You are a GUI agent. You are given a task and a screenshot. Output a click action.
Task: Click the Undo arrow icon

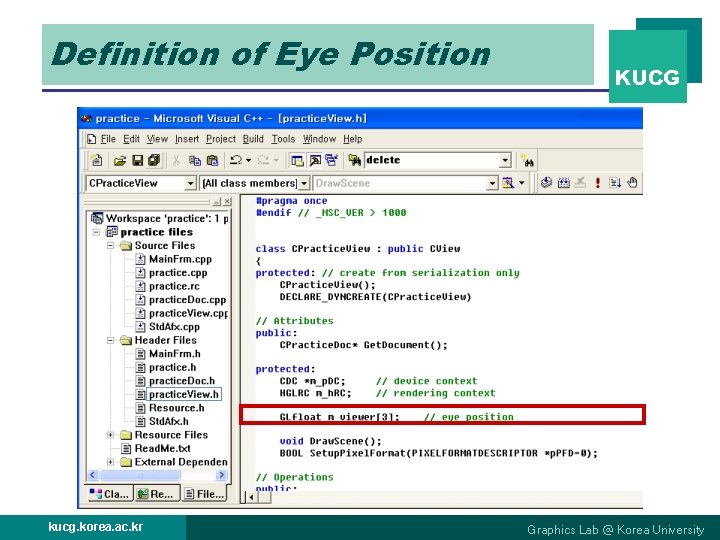point(236,160)
